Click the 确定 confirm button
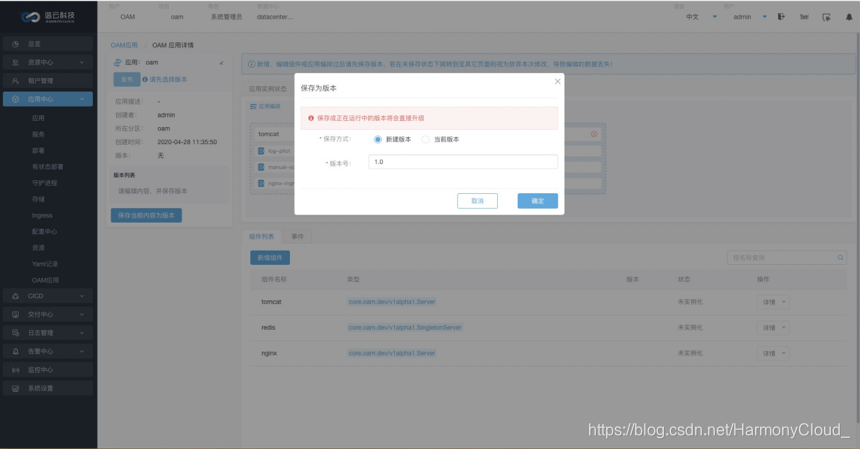This screenshot has height=449, width=860. click(x=538, y=201)
